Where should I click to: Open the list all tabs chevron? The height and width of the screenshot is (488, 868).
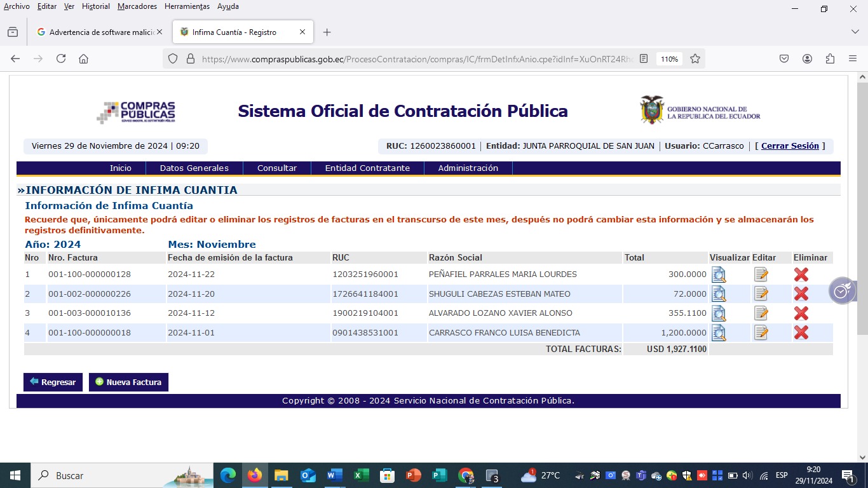pyautogui.click(x=855, y=32)
